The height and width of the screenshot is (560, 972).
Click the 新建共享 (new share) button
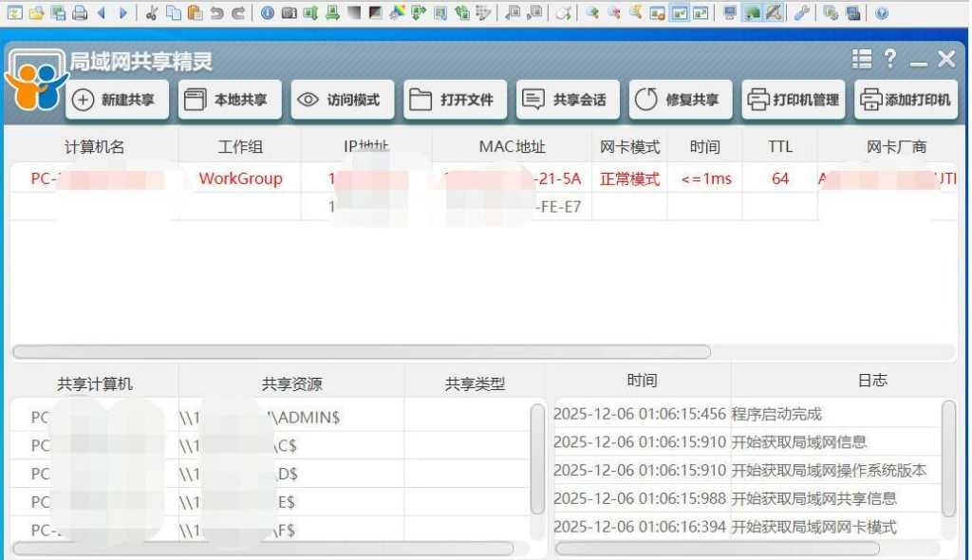(117, 100)
